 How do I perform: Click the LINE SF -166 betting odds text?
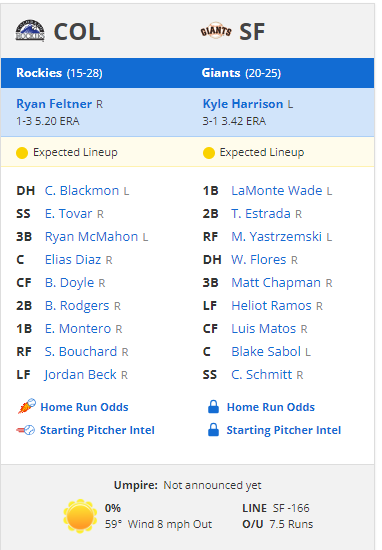coord(276,508)
